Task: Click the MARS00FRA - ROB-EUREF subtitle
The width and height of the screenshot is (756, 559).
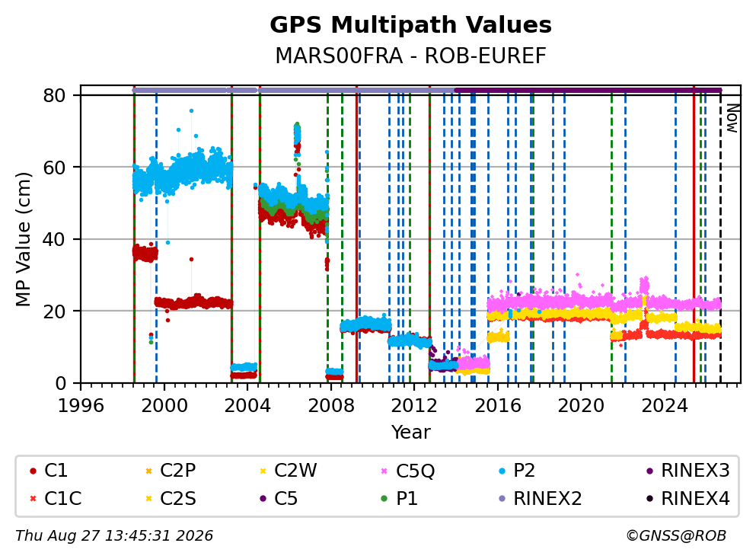Action: (410, 56)
